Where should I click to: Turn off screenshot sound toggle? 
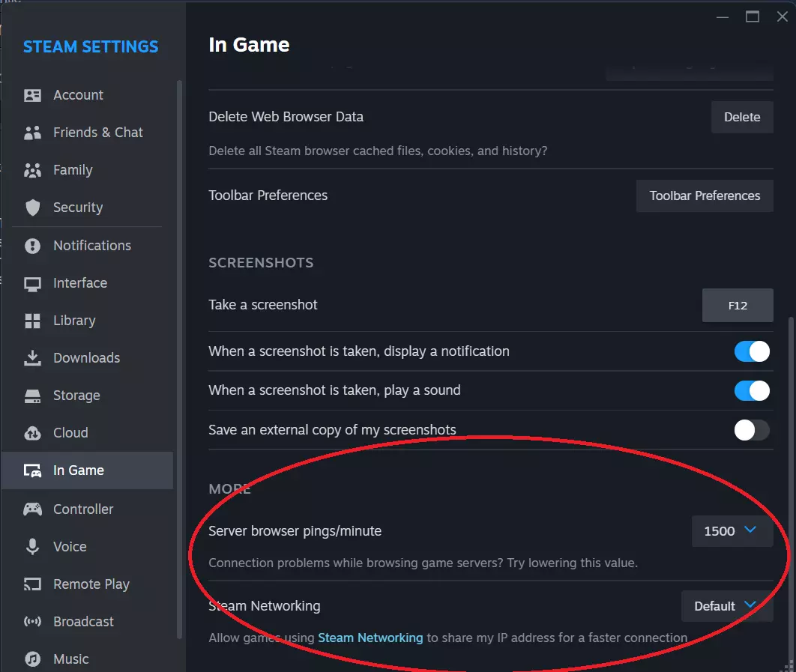[x=752, y=390]
